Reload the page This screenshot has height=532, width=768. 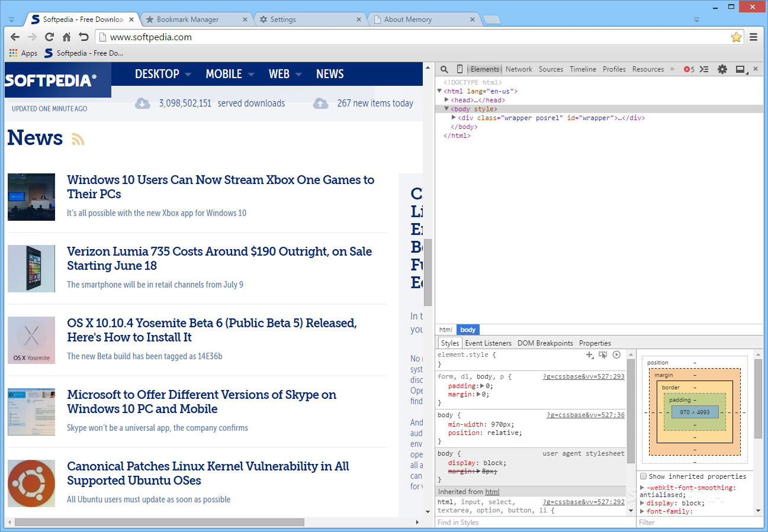[x=50, y=37]
